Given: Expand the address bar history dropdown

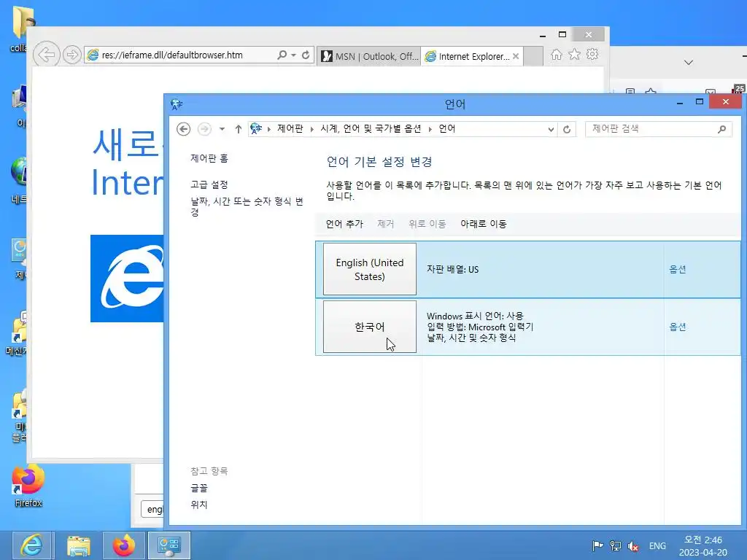Looking at the screenshot, I should pos(551,130).
